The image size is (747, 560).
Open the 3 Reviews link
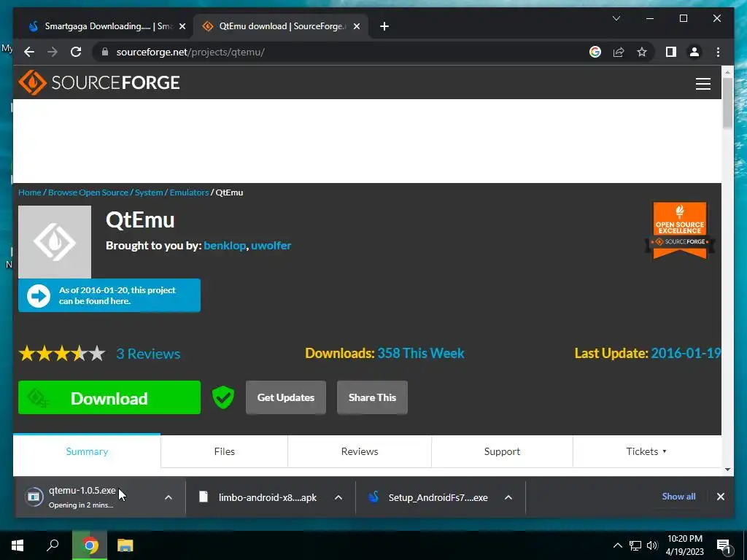(148, 354)
